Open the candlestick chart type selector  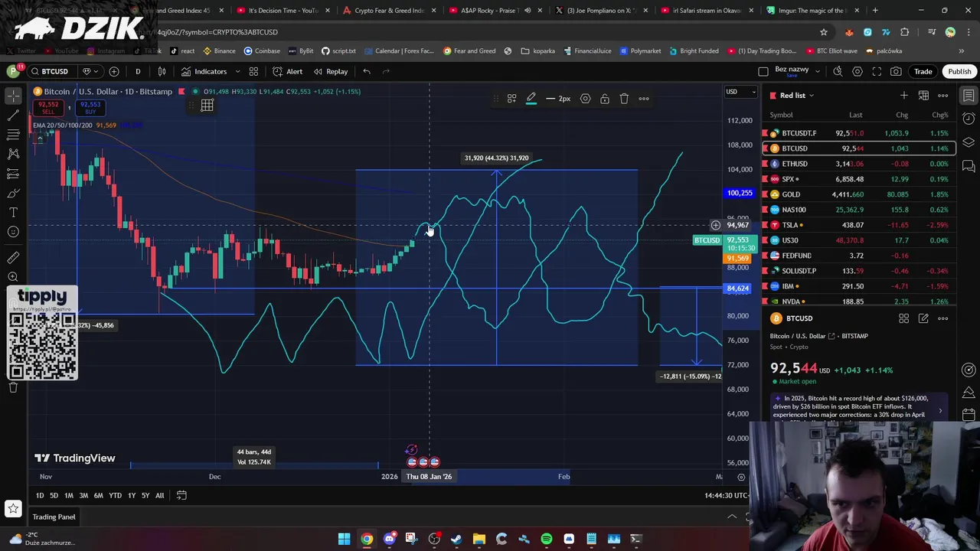(162, 71)
